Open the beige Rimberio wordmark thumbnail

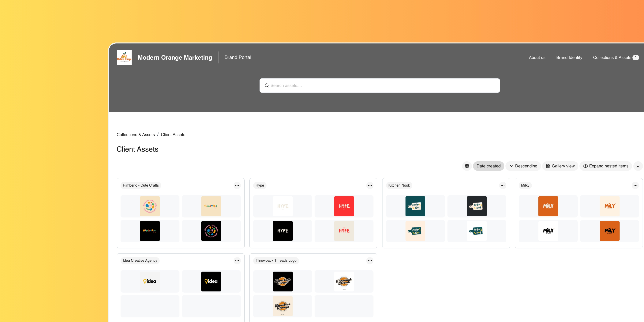(x=211, y=206)
